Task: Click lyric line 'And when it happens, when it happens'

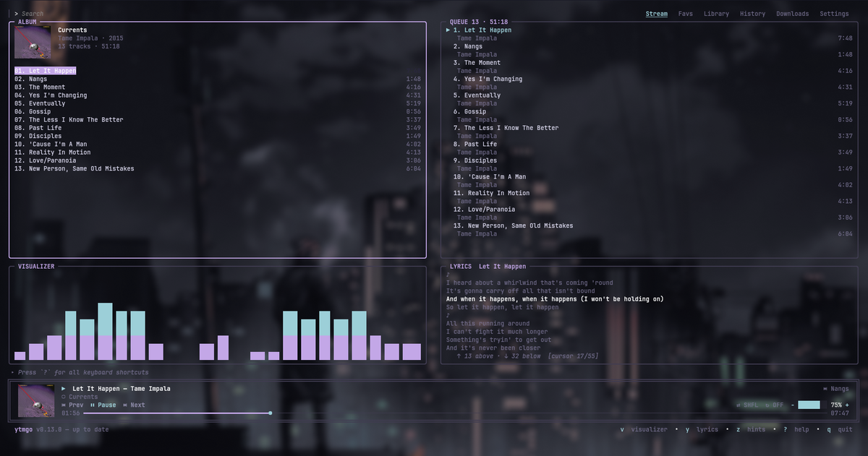Action: tap(555, 299)
